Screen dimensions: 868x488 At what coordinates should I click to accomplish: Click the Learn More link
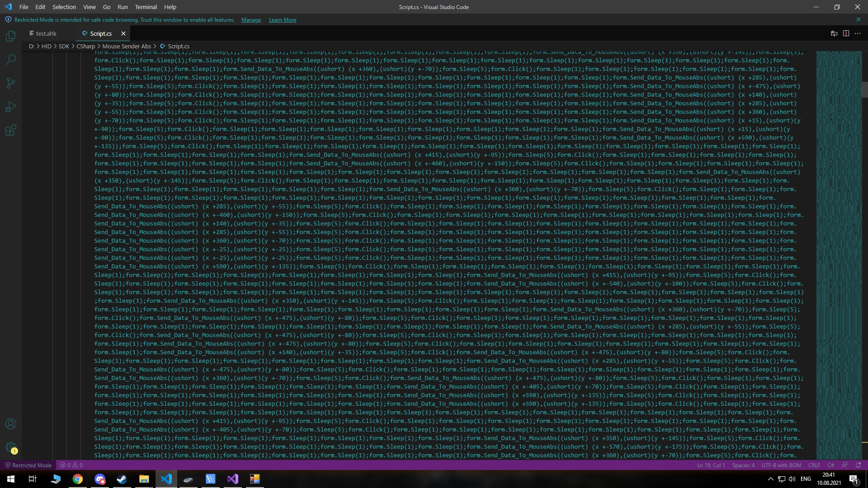(x=283, y=20)
